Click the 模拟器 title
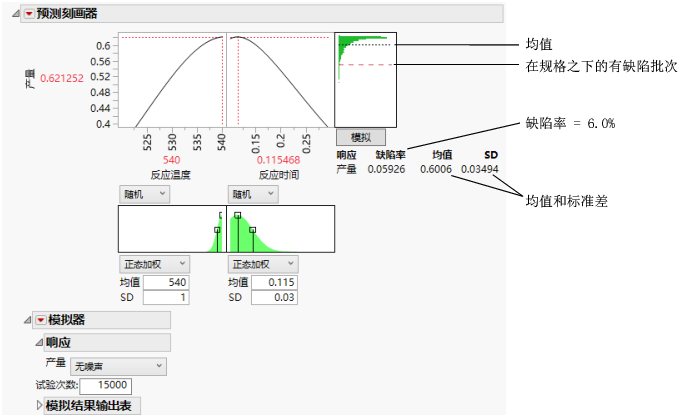Viewport: 692px width, 417px height. point(66,319)
